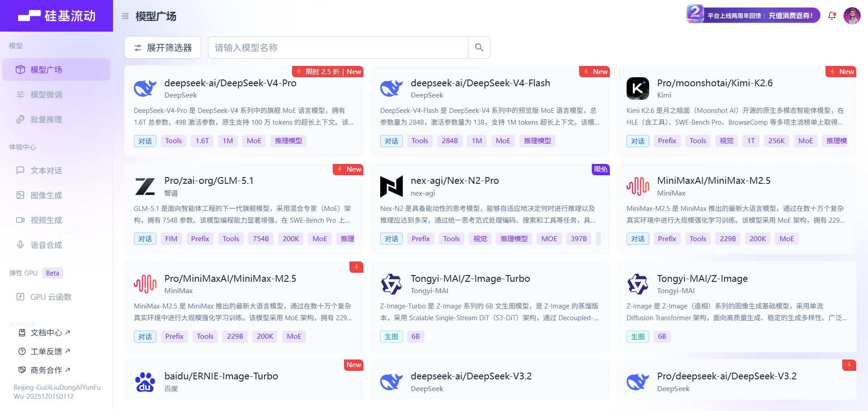
Task: Click the GPU 云函数 icon in sidebar
Action: (20, 297)
